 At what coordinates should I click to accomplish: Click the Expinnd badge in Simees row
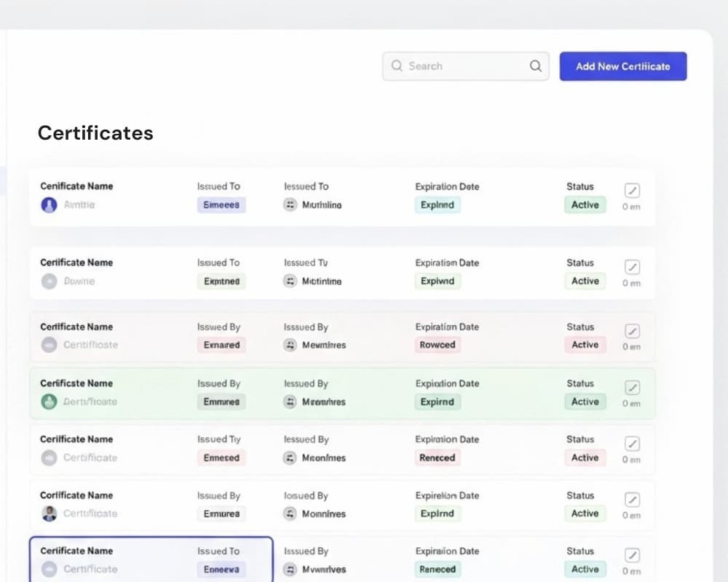tap(438, 204)
